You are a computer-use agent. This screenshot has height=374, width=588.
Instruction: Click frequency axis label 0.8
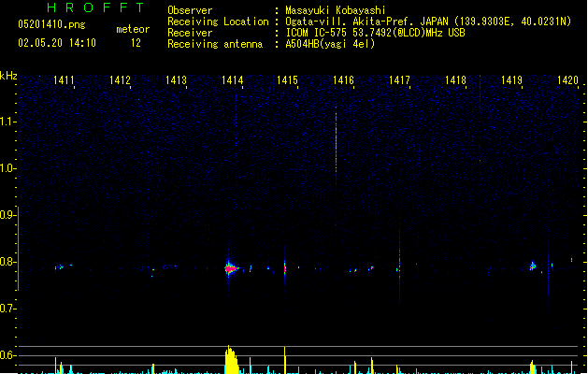tap(7, 262)
